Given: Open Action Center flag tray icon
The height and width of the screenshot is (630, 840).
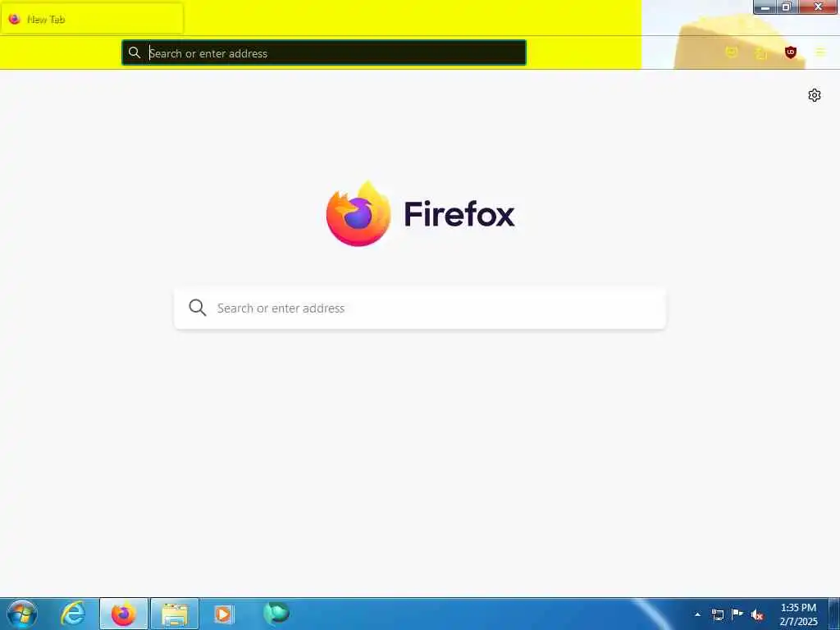Looking at the screenshot, I should 737,614.
